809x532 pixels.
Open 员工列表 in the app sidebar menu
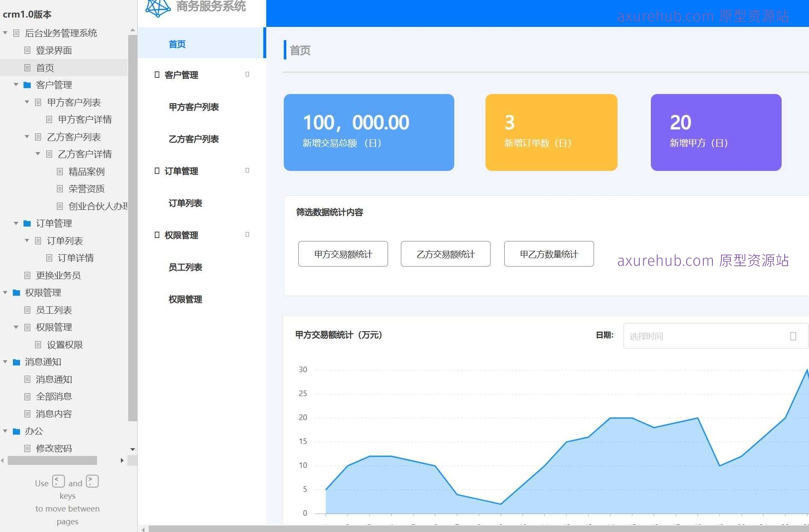tap(185, 267)
